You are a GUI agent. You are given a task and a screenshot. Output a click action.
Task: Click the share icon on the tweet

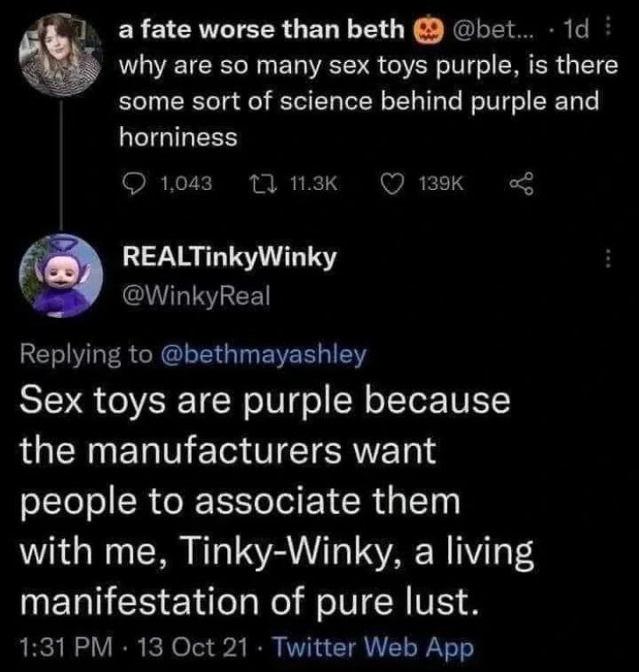tap(516, 183)
